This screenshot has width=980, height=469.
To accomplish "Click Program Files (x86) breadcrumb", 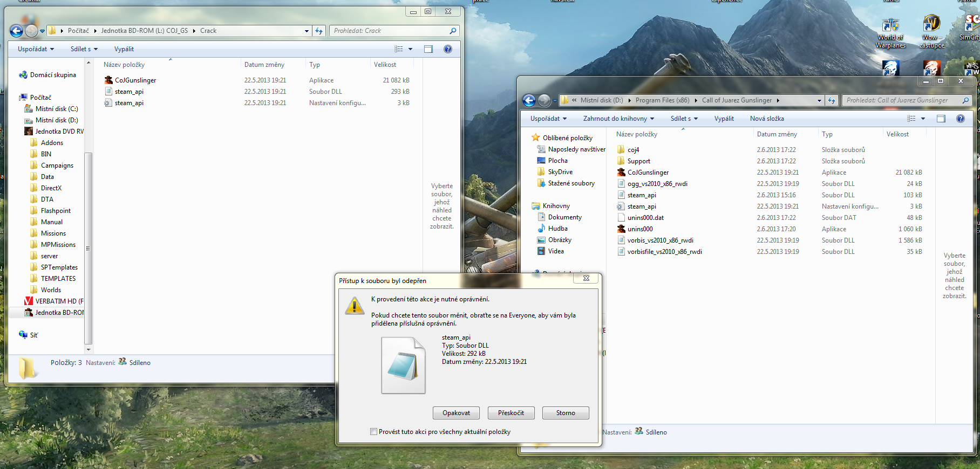I will point(662,100).
